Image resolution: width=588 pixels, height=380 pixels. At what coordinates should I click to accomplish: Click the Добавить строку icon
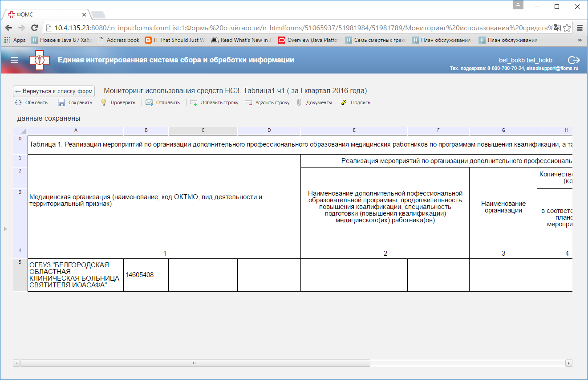[x=194, y=102]
